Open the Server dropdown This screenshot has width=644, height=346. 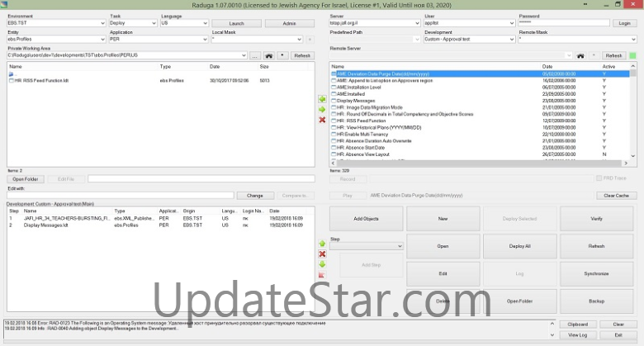375,23
